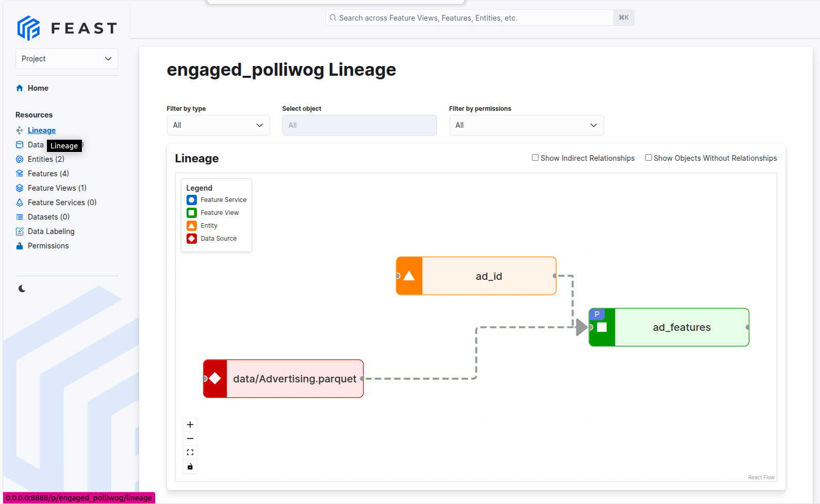This screenshot has height=504, width=820.
Task: Click the search bar for Feature Views
Action: 469,18
